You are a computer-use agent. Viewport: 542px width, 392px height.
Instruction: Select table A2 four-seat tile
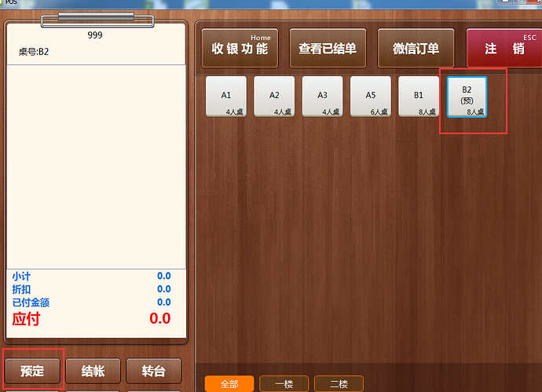[x=274, y=97]
